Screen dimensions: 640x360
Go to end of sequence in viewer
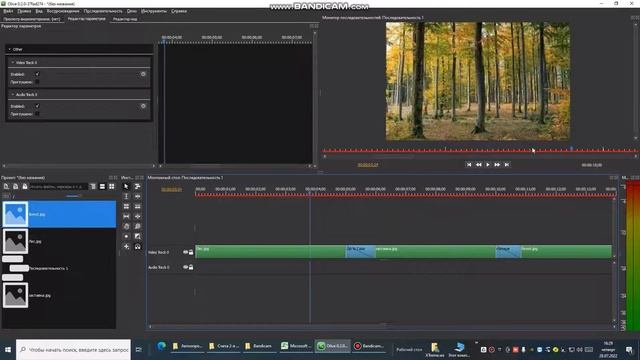(x=507, y=164)
